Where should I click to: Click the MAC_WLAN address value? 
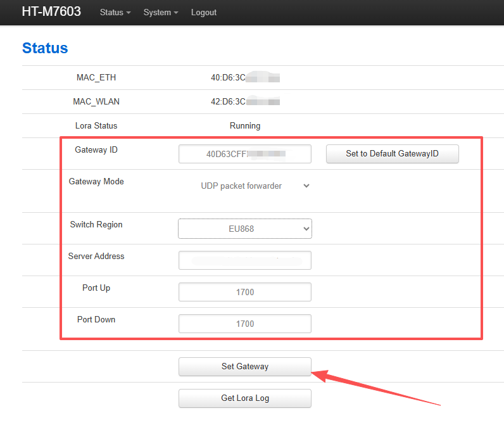point(244,101)
